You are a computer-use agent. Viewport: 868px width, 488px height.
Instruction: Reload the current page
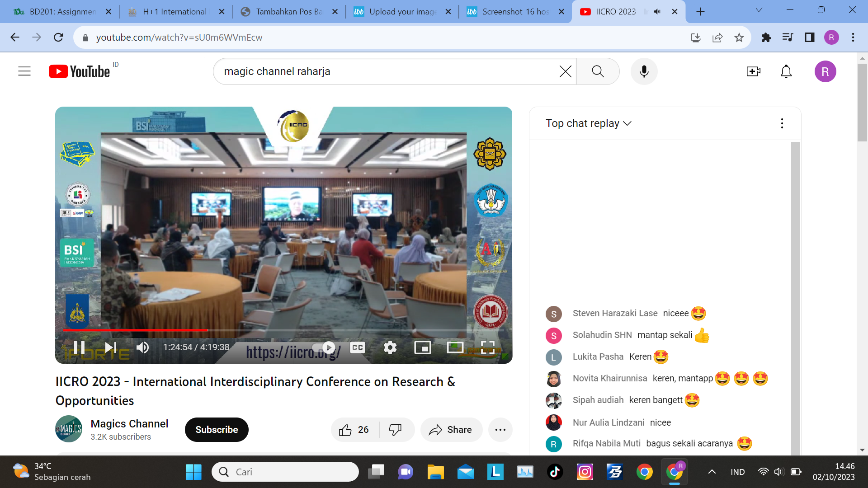pos(58,38)
